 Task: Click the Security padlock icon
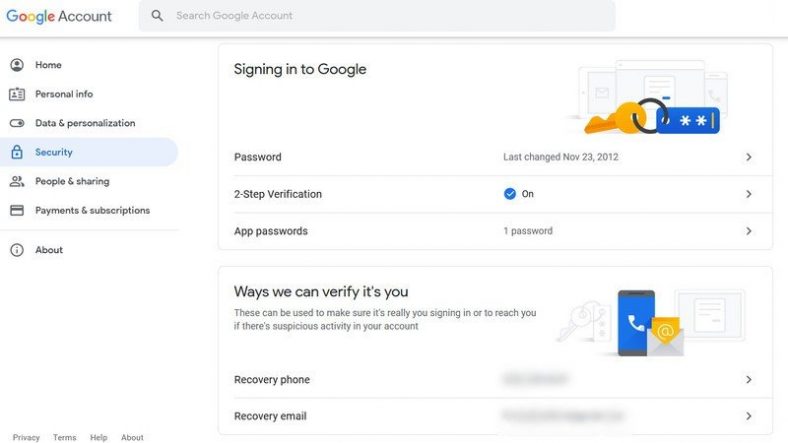[17, 152]
